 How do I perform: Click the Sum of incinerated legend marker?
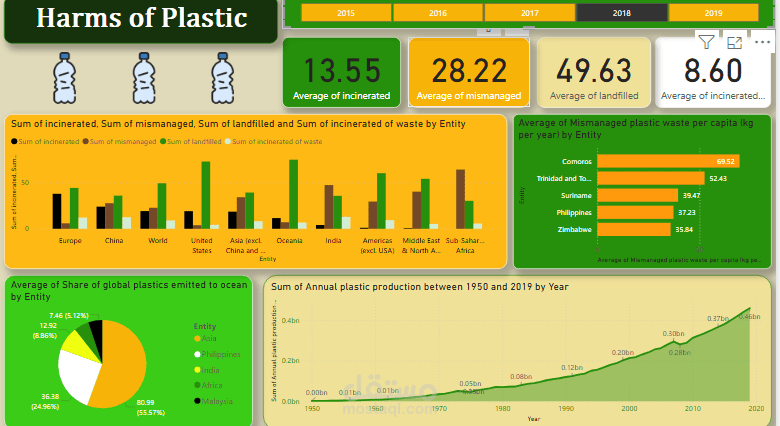[x=14, y=142]
